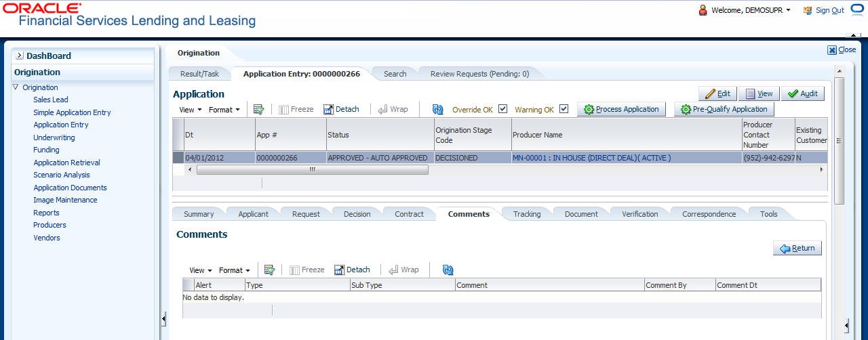Select the Correspondence sub-tab
This screenshot has width=868, height=340.
[x=709, y=214]
